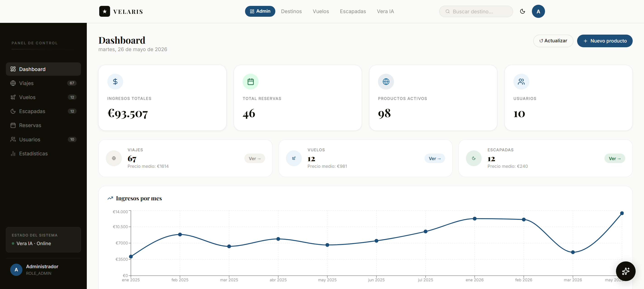Image resolution: width=644 pixels, height=289 pixels.
Task: Go to Destinos in top navigation
Action: click(x=291, y=11)
